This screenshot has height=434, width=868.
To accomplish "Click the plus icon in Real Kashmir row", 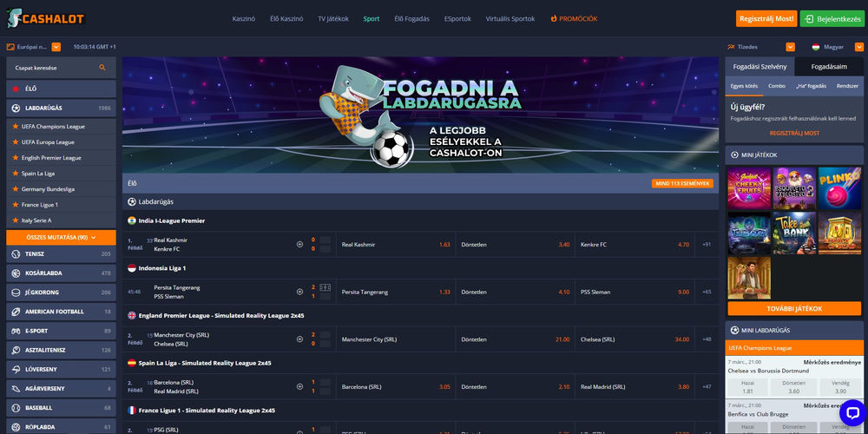I will (300, 244).
